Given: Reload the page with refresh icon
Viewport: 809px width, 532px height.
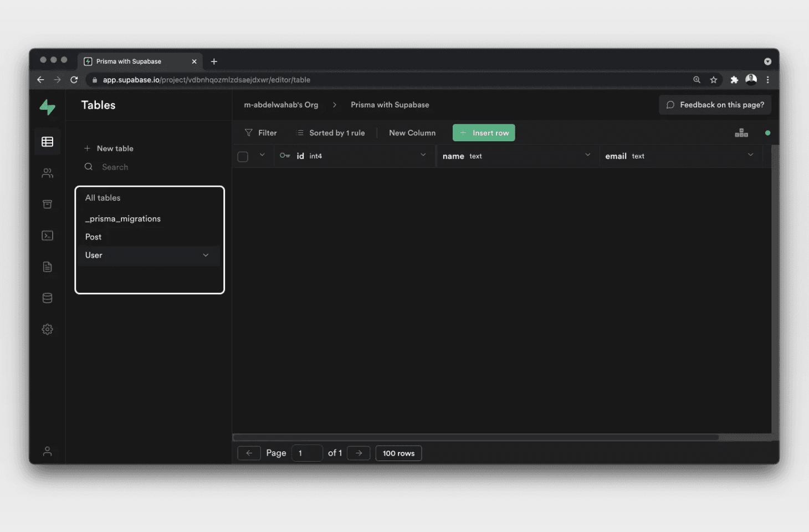Looking at the screenshot, I should pos(74,80).
